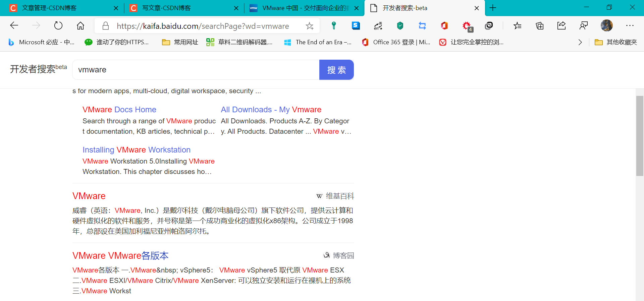The width and height of the screenshot is (644, 301).
Task: Add this page to favorites star
Action: [309, 26]
